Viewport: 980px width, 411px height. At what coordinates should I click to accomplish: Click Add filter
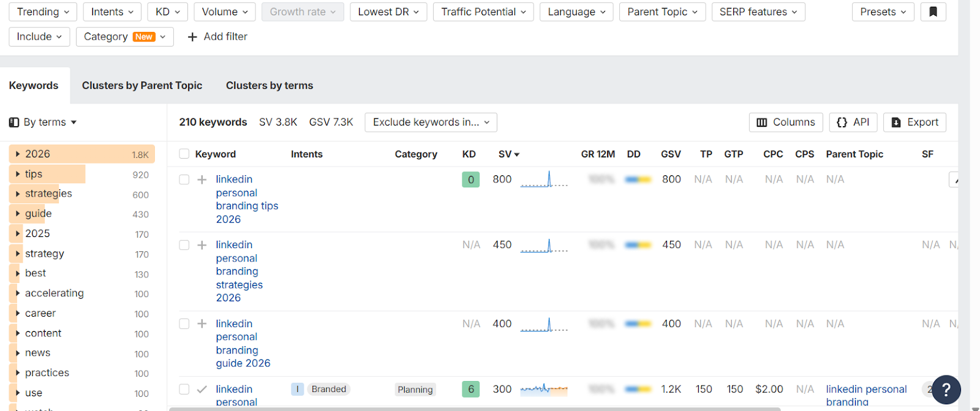[x=217, y=37]
